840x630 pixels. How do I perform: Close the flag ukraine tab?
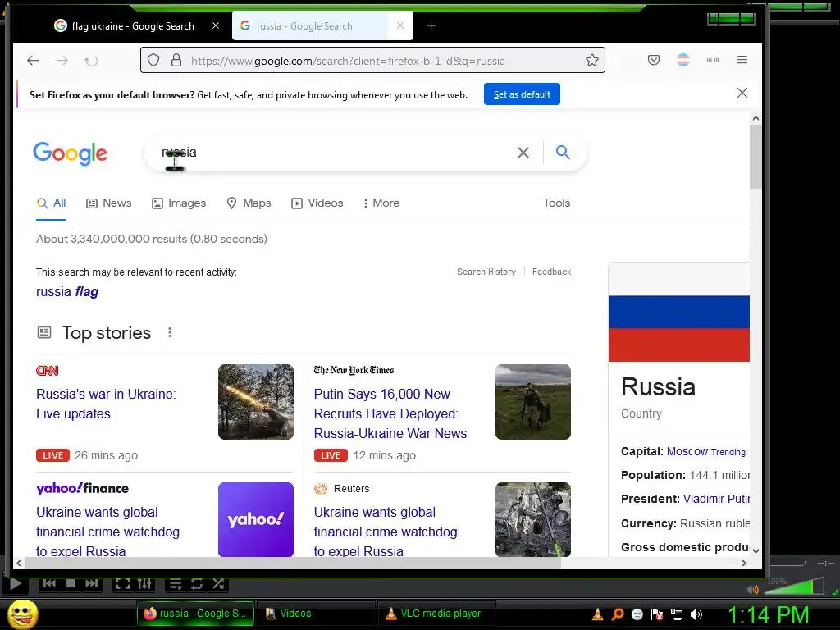coord(216,25)
